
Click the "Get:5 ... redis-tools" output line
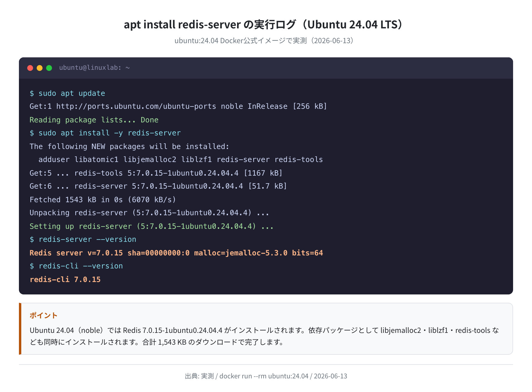point(156,173)
